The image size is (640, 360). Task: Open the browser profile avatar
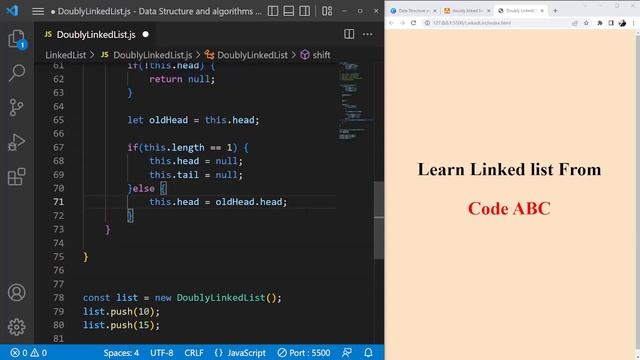tap(622, 23)
